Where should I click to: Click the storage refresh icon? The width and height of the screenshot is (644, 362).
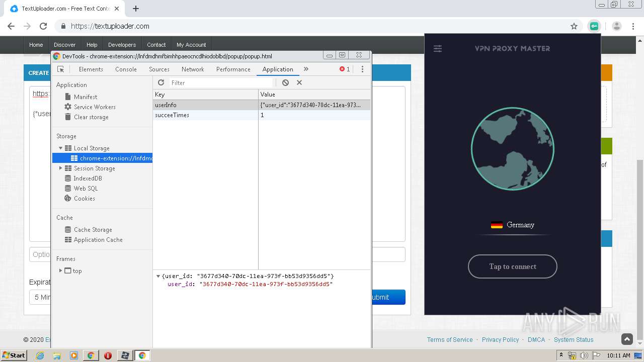[161, 82]
